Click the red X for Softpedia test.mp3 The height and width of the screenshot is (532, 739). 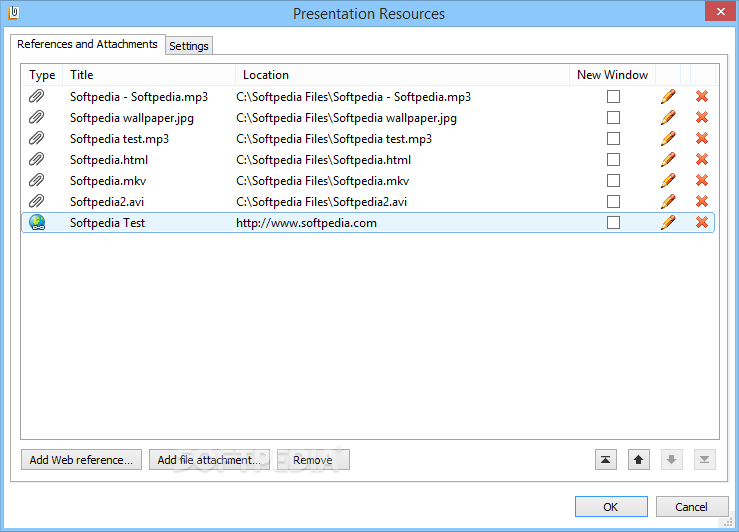[x=702, y=139]
